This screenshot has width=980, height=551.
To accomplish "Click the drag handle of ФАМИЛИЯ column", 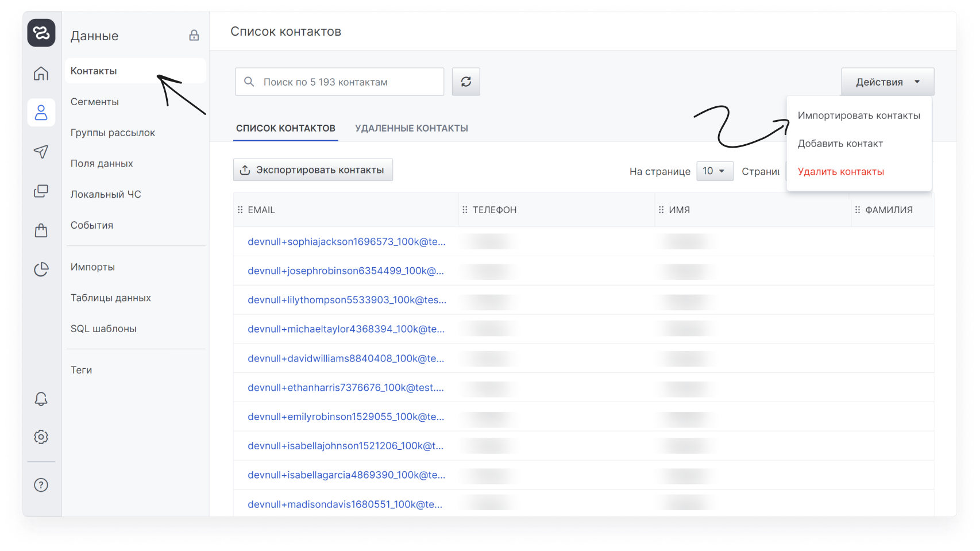I will click(x=858, y=210).
